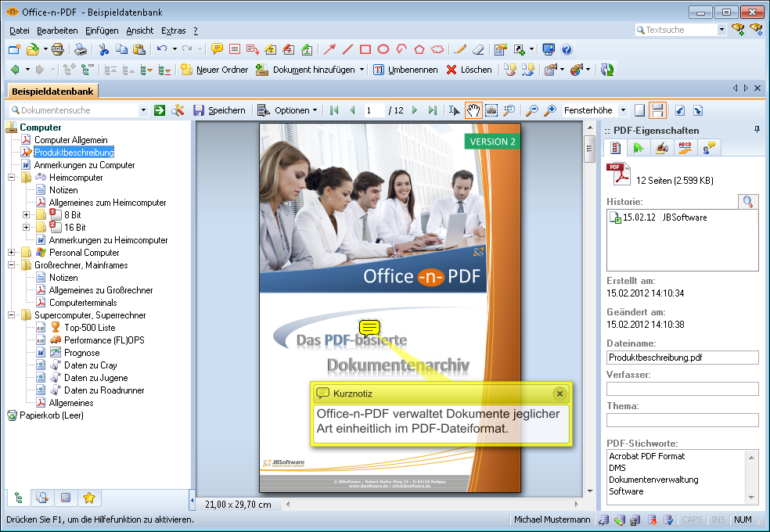This screenshot has width=770, height=532.
Task: Click the document vertical scrollbar down arrow
Action: click(x=590, y=491)
